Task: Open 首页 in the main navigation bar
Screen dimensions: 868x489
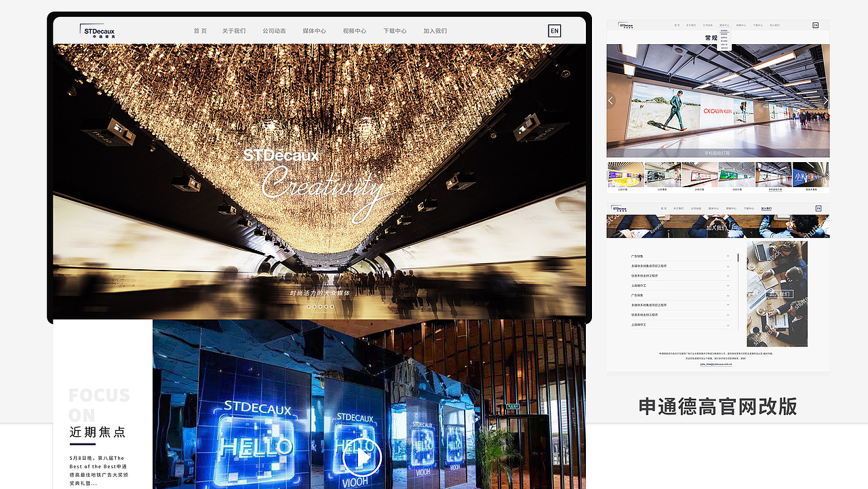Action: click(200, 31)
